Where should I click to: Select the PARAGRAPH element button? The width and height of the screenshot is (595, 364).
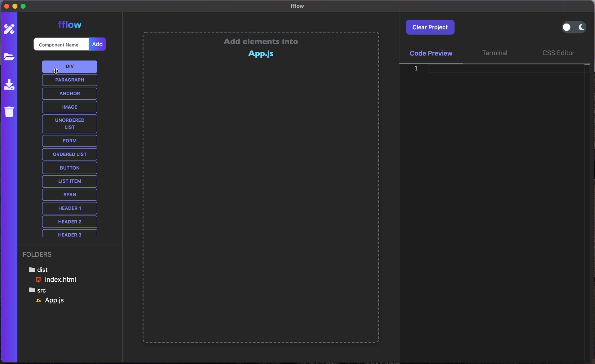(70, 80)
